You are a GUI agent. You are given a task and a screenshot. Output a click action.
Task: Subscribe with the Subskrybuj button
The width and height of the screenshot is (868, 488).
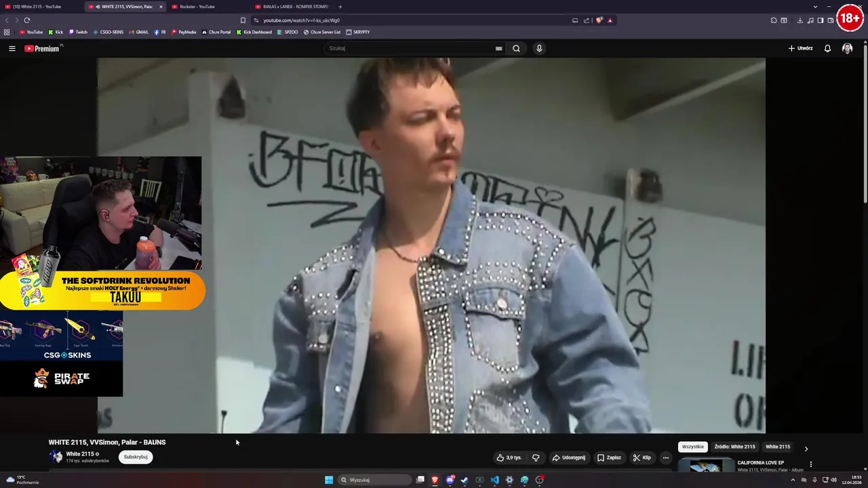tap(136, 457)
